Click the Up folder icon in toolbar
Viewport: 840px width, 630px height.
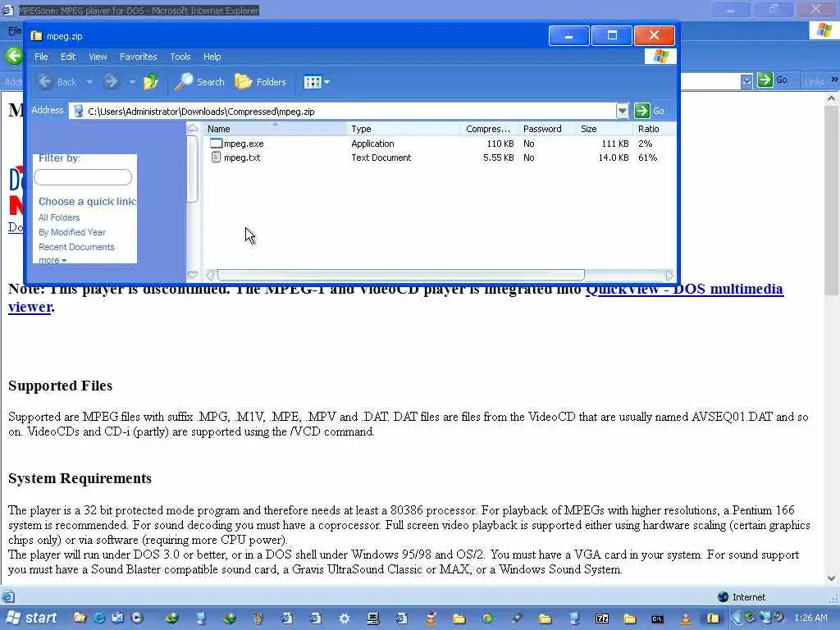pos(151,82)
